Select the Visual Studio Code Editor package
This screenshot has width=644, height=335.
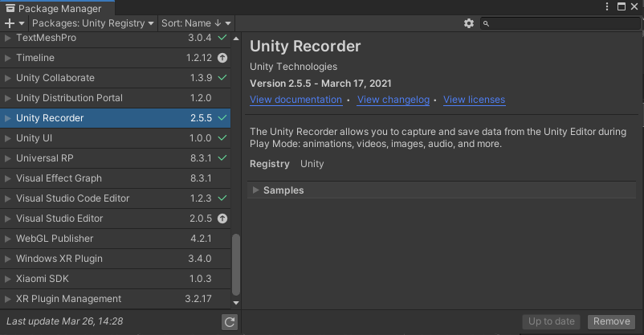pos(115,198)
